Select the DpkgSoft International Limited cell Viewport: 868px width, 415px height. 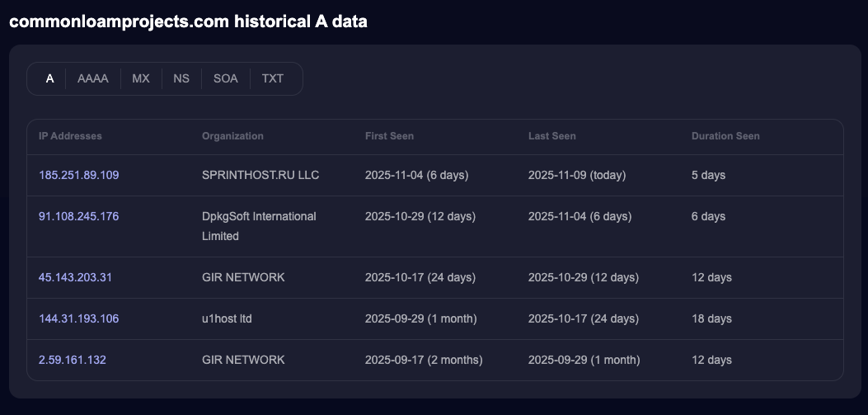(259, 226)
